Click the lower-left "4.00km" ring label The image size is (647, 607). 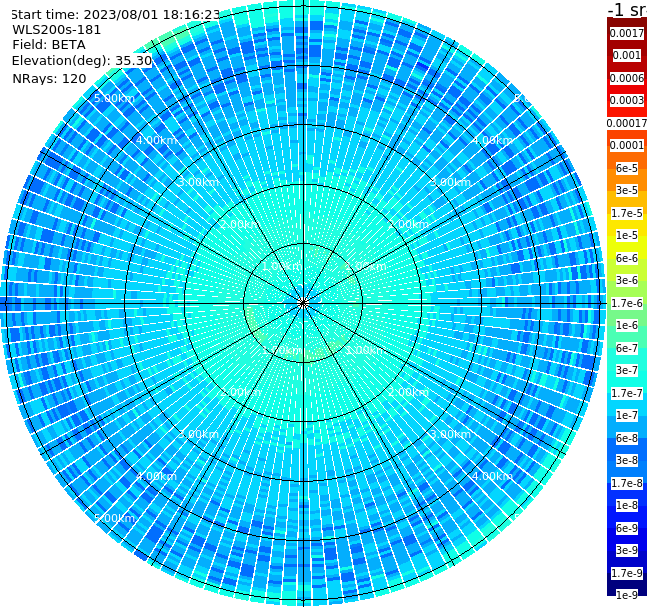point(156,476)
